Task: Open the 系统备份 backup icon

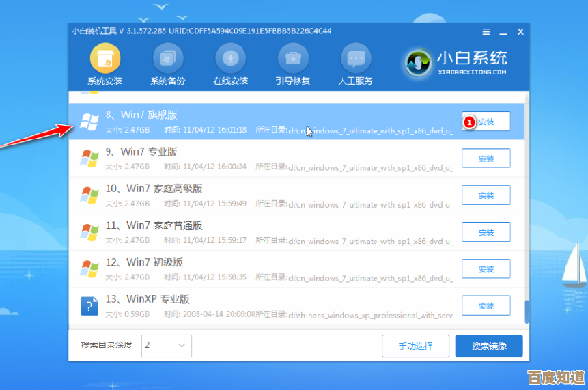Action: click(x=167, y=59)
